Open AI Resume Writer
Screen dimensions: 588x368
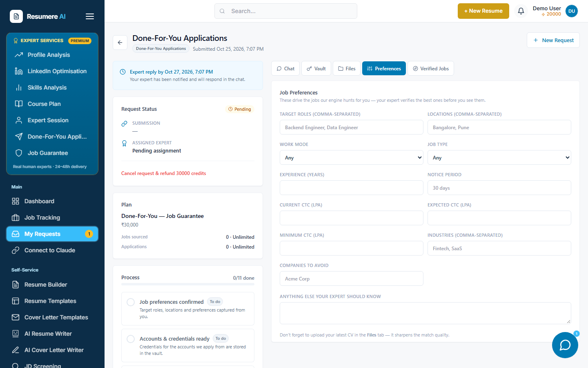(52, 334)
